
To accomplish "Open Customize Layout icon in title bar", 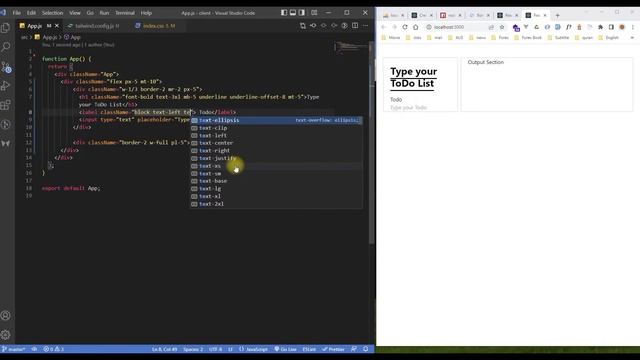I will click(314, 13).
